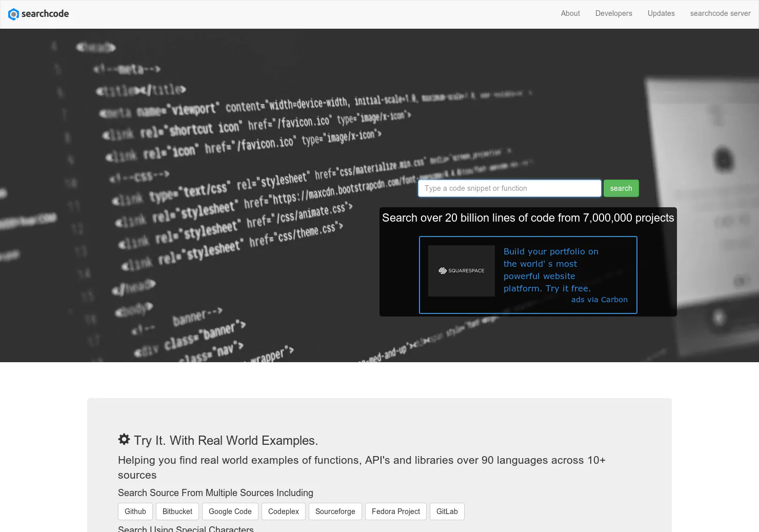Click the Search over 20 billion lines heading
This screenshot has height=532, width=759.
point(528,218)
